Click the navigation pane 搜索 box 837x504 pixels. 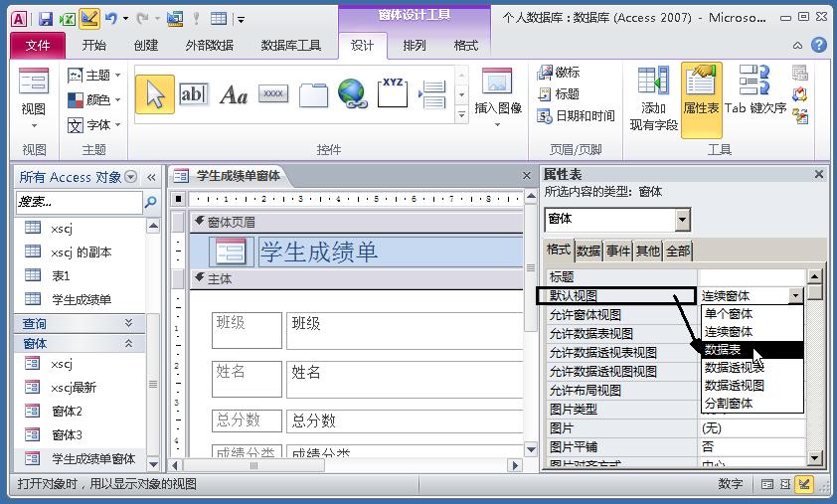[78, 202]
